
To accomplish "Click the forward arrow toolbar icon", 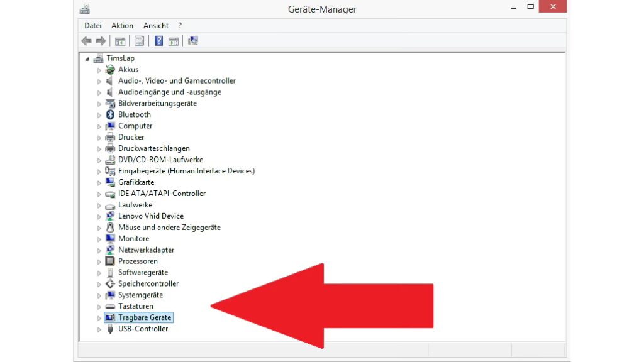I will tap(101, 41).
